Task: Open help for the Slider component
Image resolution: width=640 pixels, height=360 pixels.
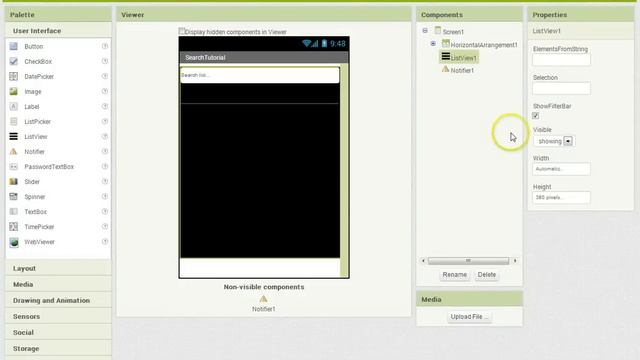Action: pyautogui.click(x=105, y=182)
